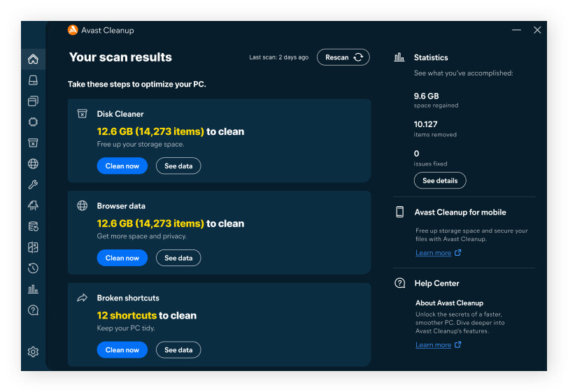This screenshot has height=392, width=568.
Task: Click the Browser data title
Action: coord(121,206)
